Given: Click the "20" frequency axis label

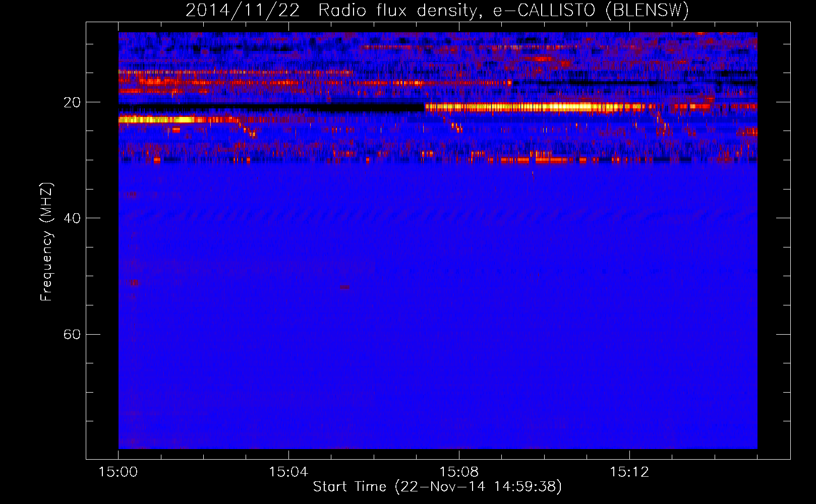Looking at the screenshot, I should pyautogui.click(x=72, y=102).
